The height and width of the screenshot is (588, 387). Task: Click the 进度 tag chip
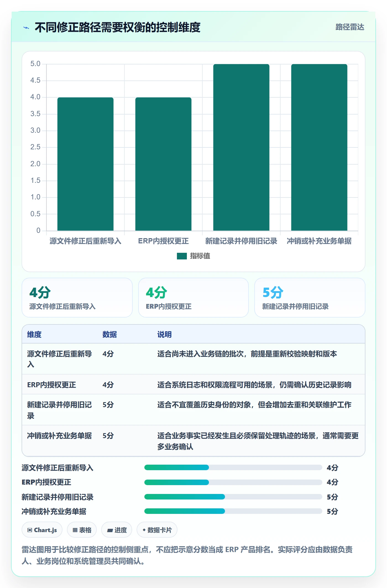point(117,530)
